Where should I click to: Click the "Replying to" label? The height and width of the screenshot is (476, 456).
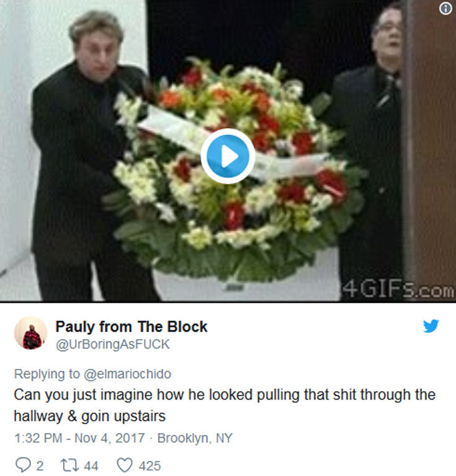[x=47, y=374]
